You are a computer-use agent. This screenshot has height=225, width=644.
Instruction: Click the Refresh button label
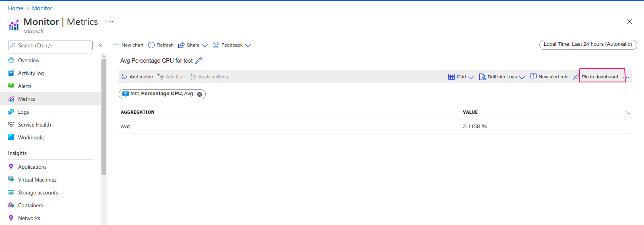[165, 45]
